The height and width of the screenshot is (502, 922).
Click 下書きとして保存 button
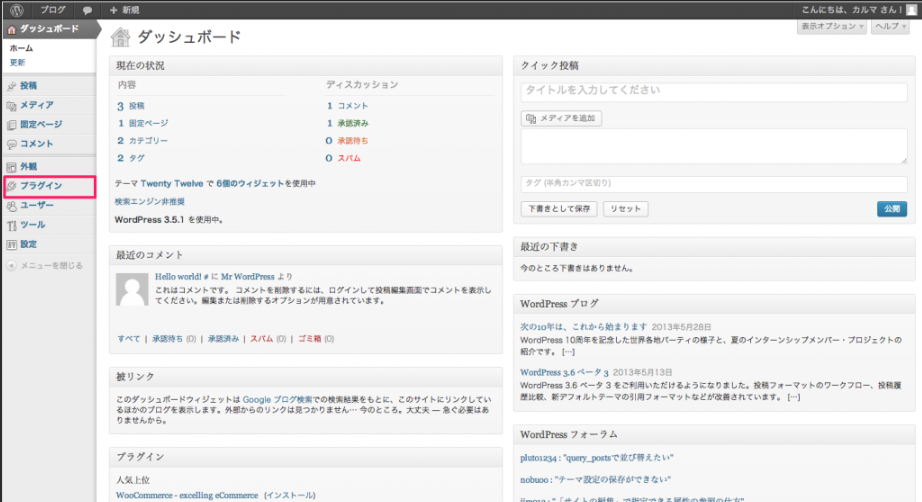[x=559, y=209]
